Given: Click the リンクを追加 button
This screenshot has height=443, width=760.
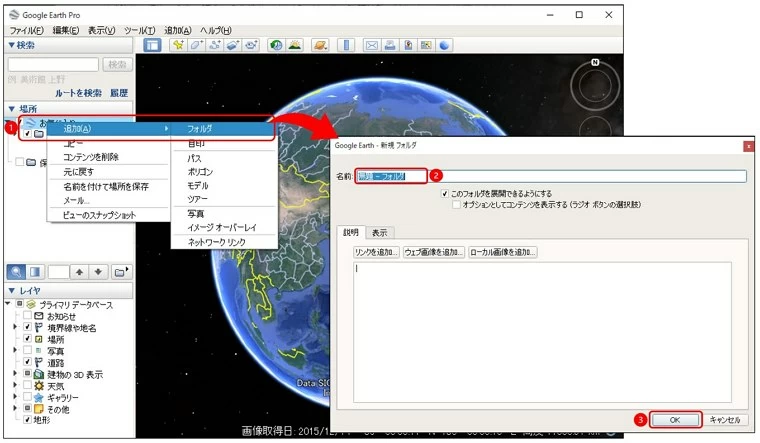Looking at the screenshot, I should pos(376,252).
